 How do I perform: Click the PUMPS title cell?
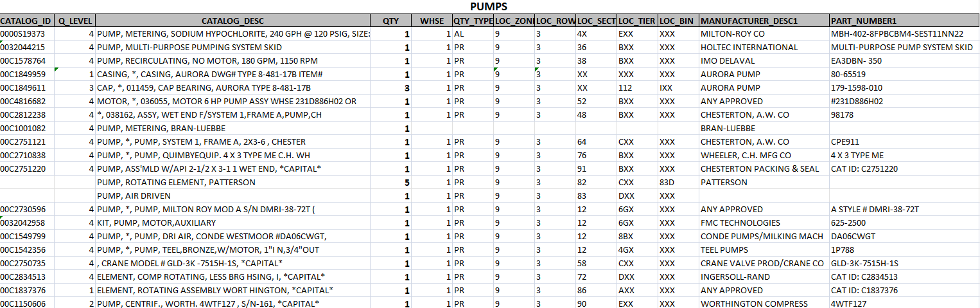tap(489, 7)
